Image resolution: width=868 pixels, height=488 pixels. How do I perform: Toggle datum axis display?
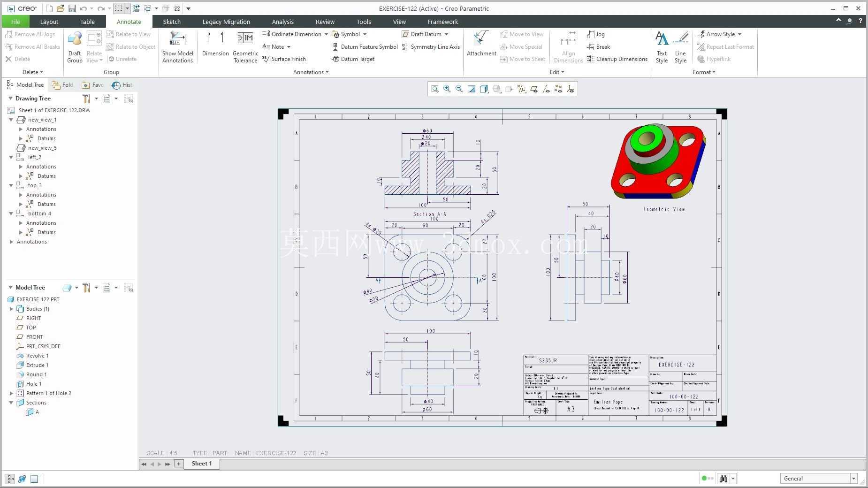[546, 89]
